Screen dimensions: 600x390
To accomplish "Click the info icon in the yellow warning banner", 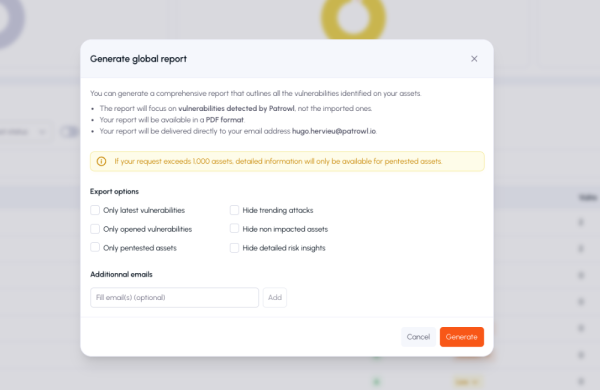I will (101, 162).
